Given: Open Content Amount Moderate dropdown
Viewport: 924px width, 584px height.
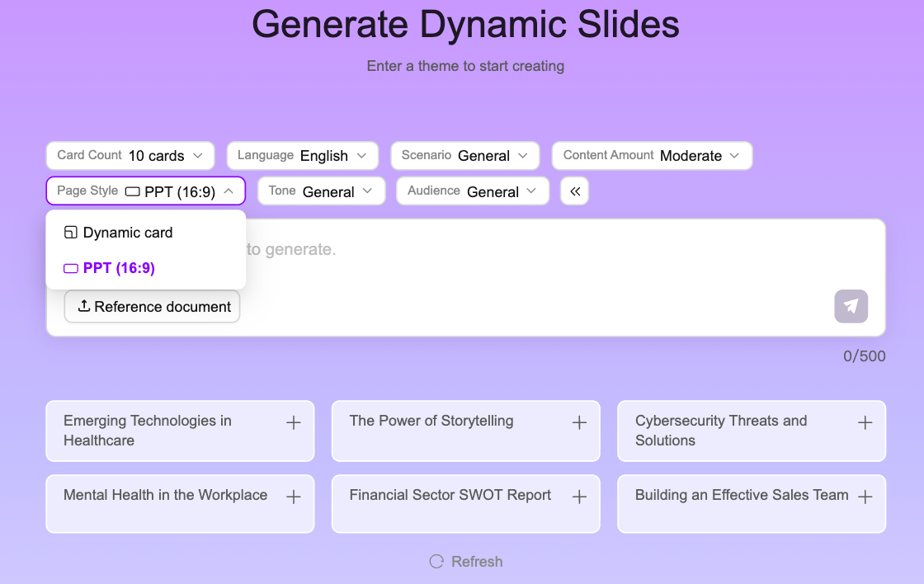Looking at the screenshot, I should [651, 156].
